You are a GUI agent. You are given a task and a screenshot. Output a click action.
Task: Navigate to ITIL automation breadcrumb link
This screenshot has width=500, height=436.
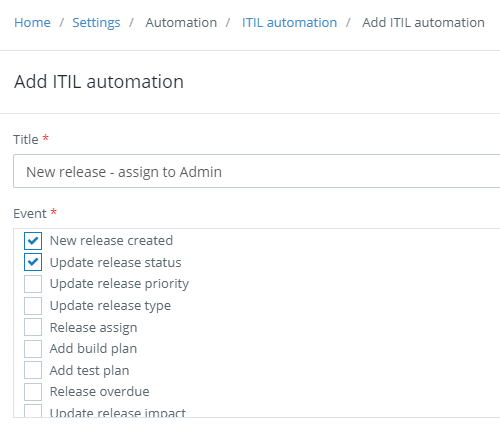click(289, 23)
